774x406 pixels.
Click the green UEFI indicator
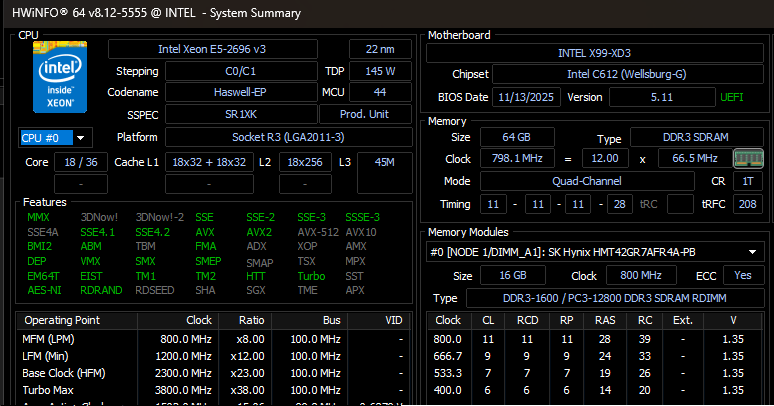[731, 97]
